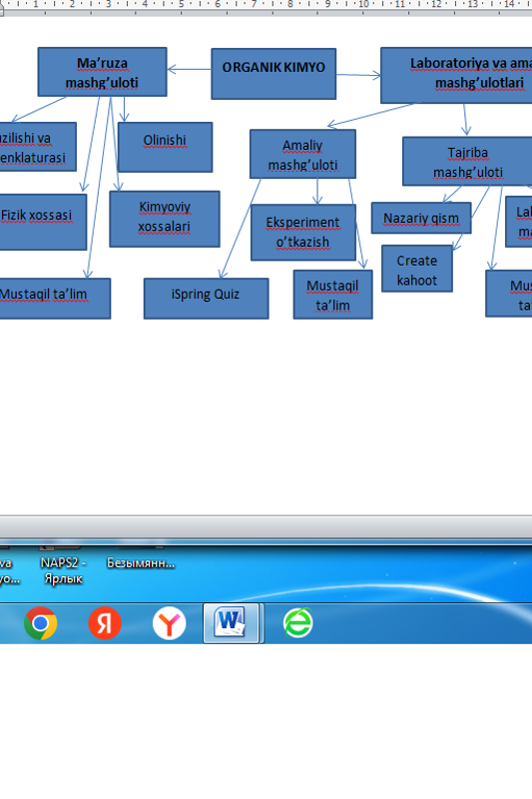
Task: Click the Tajriba mashg'uloti shape
Action: pyautogui.click(x=467, y=161)
